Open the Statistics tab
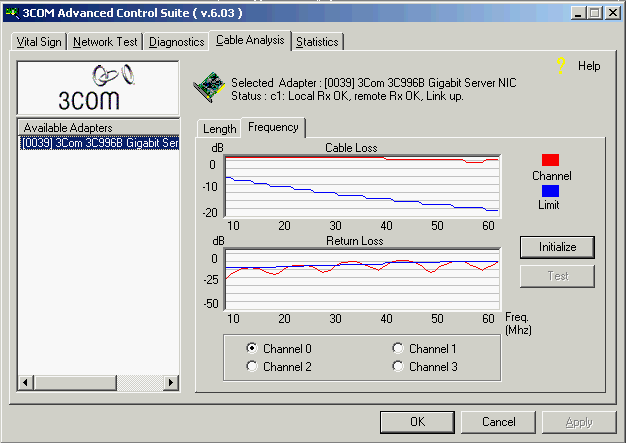Image resolution: width=626 pixels, height=443 pixels. [x=317, y=42]
